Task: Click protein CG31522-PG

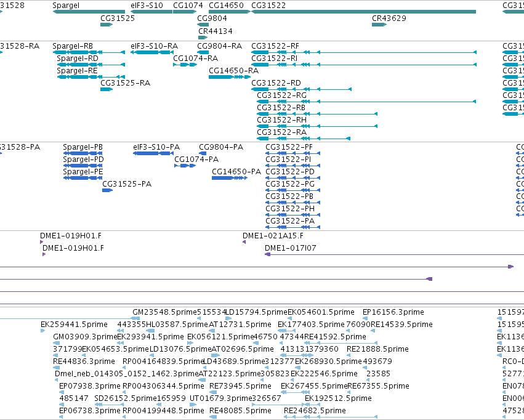Action: click(x=290, y=184)
